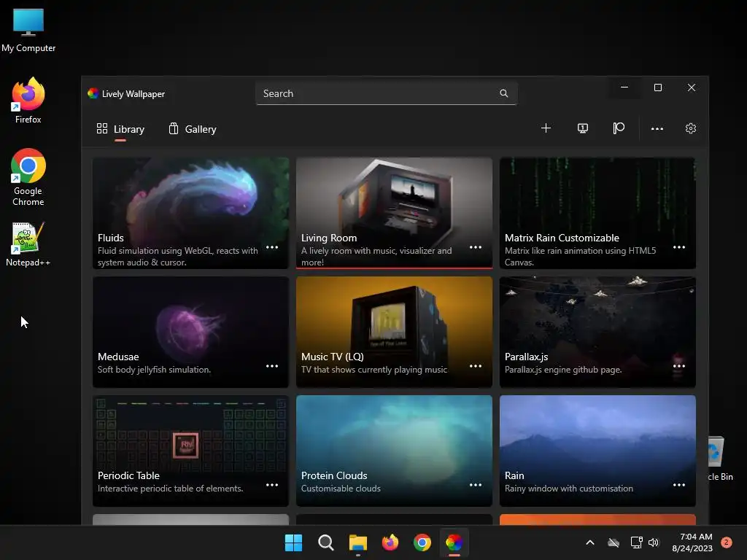Open Parallax.js wallpaper options menu
This screenshot has height=560, width=747.
click(x=679, y=366)
